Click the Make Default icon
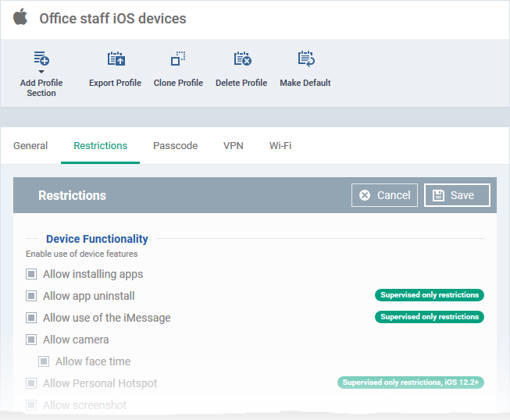Image resolution: width=510 pixels, height=420 pixels. point(306,59)
